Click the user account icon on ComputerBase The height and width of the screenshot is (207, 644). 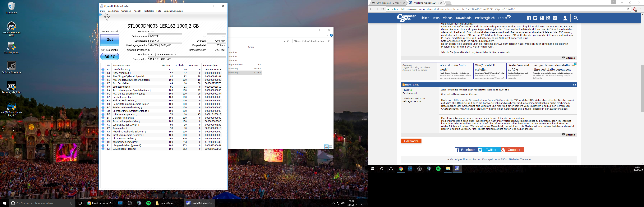pos(565,18)
